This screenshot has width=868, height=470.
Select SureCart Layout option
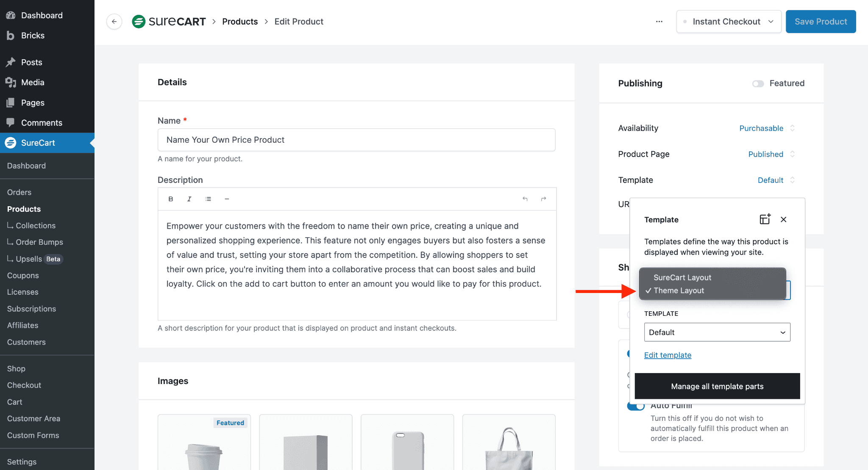682,277
